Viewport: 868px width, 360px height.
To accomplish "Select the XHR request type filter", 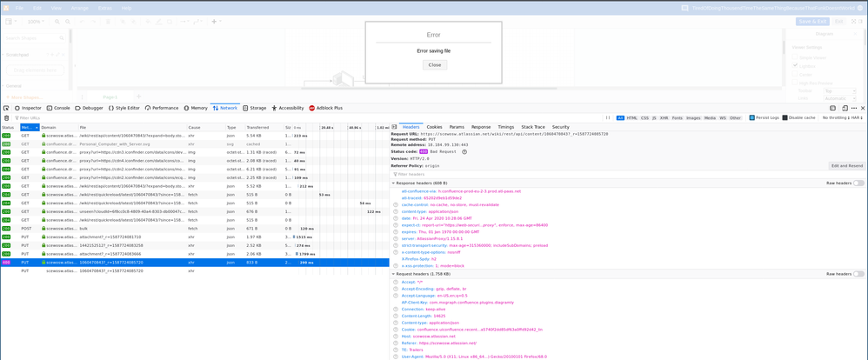I will tap(664, 117).
